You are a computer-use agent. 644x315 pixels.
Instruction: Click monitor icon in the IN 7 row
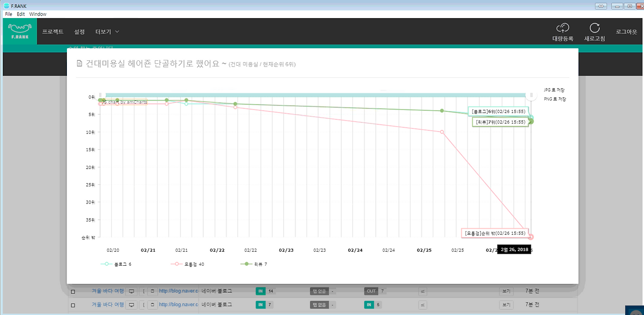132,304
